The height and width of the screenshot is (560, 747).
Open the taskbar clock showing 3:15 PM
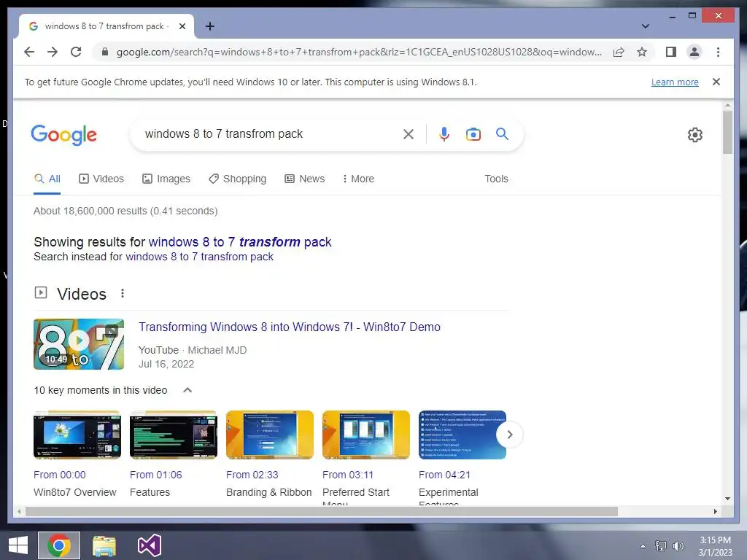(x=715, y=546)
